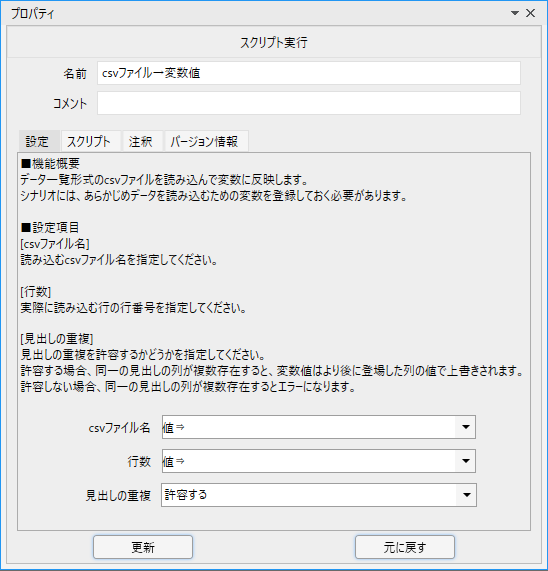Click the プロパティ panel title
The height and width of the screenshot is (571, 548).
33,14
